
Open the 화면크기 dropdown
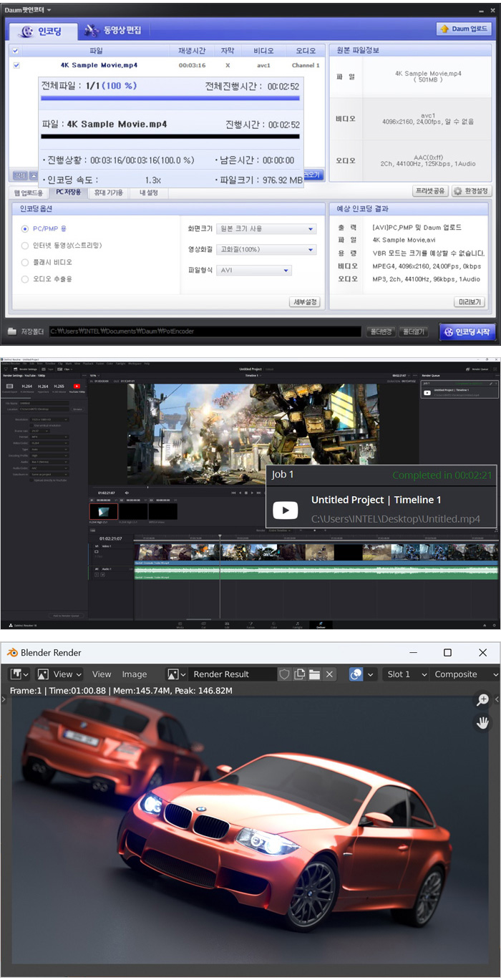(266, 229)
